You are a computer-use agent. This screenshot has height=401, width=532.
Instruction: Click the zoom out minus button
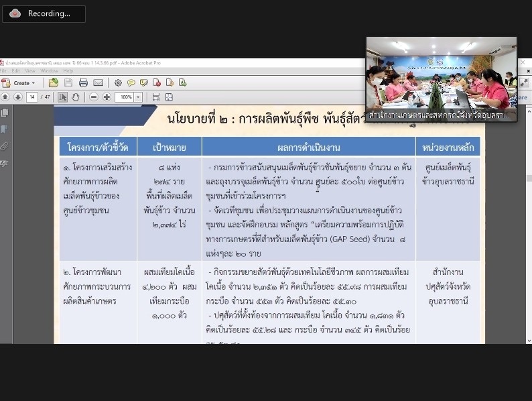(x=93, y=97)
